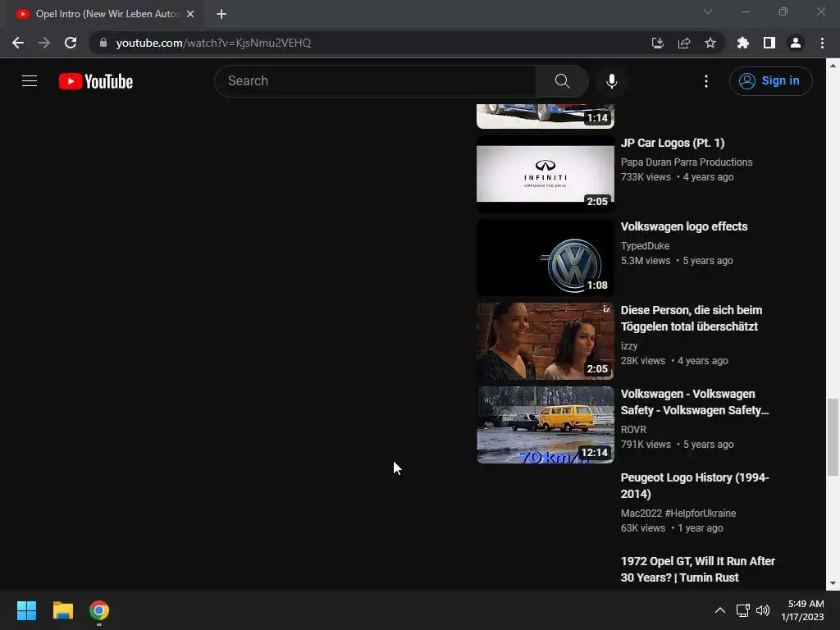Visit Mac2022 #HelpforUkraine channel
The height and width of the screenshot is (630, 840).
(x=678, y=513)
